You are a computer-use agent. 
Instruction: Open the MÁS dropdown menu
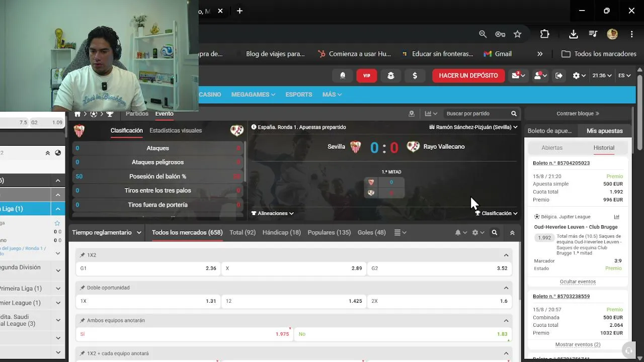[332, 95]
